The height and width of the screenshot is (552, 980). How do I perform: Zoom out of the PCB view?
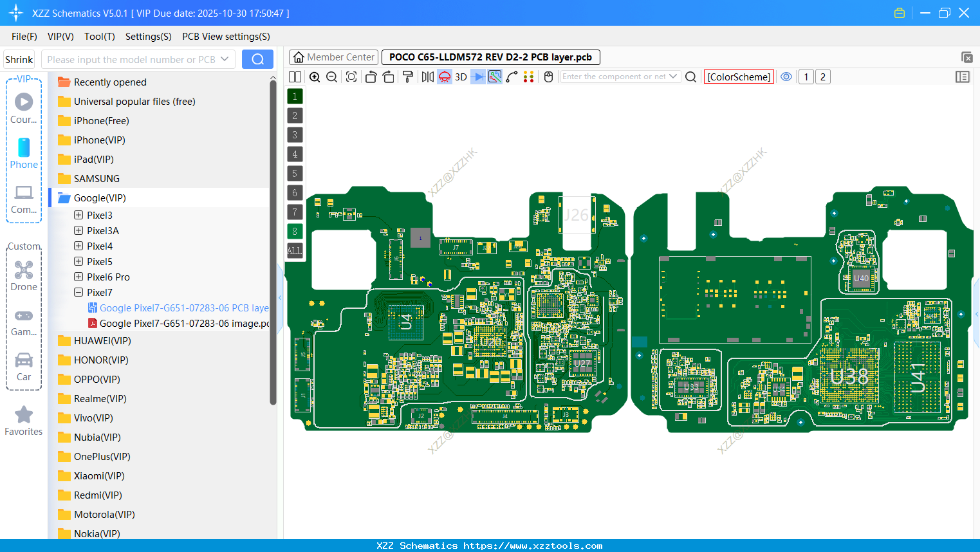[332, 77]
